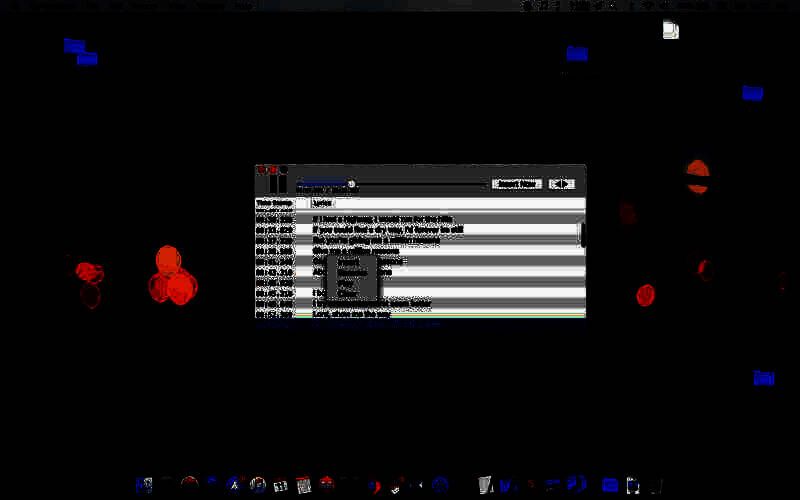Click the playback position slider knob

352,184
